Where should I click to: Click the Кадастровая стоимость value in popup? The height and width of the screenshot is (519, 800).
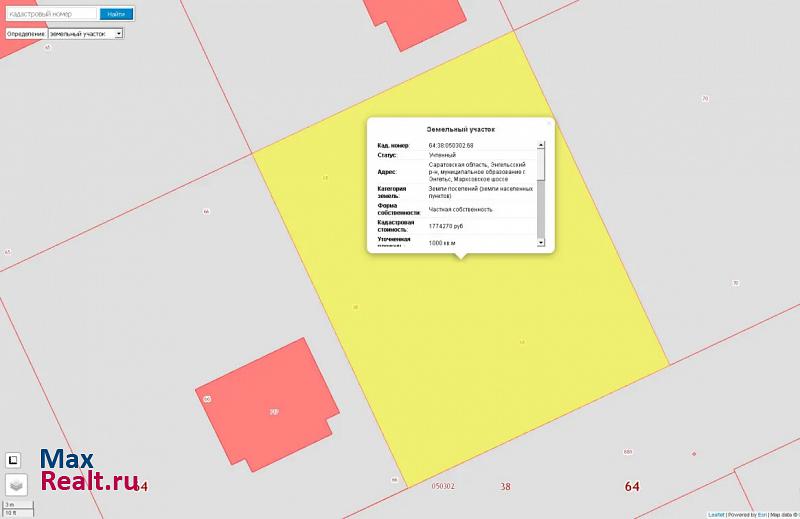click(446, 226)
